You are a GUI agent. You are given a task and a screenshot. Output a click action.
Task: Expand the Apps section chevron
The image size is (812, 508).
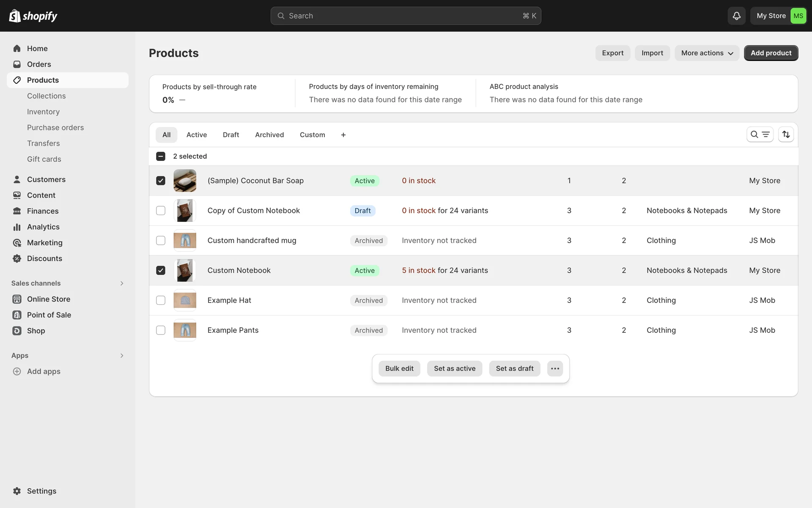pyautogui.click(x=122, y=356)
